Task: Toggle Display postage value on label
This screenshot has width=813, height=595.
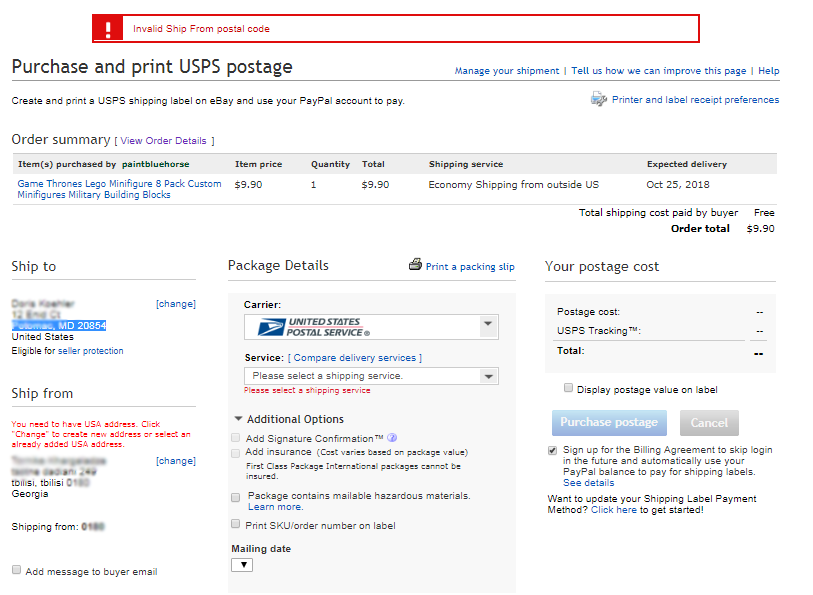Action: click(568, 388)
